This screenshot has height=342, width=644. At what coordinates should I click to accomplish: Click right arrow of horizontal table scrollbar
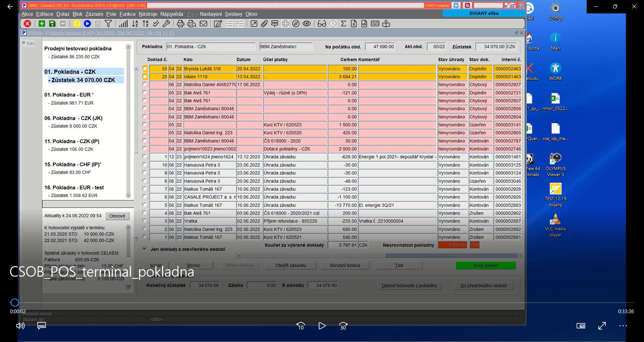click(520, 256)
